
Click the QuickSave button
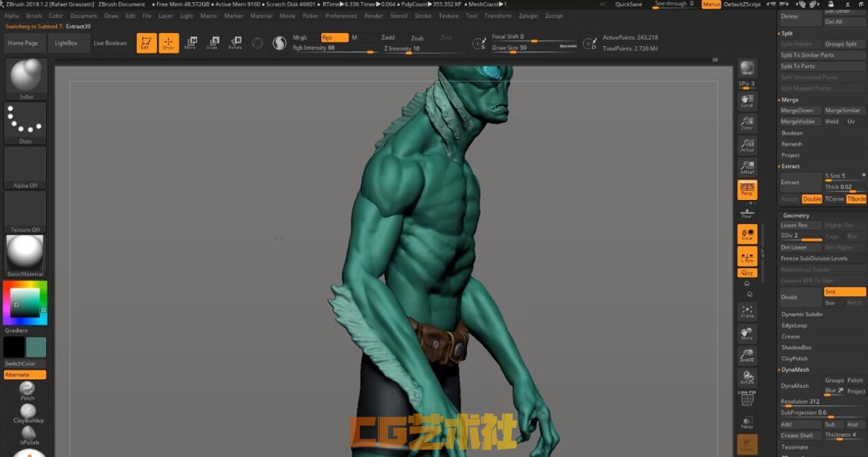click(x=629, y=4)
